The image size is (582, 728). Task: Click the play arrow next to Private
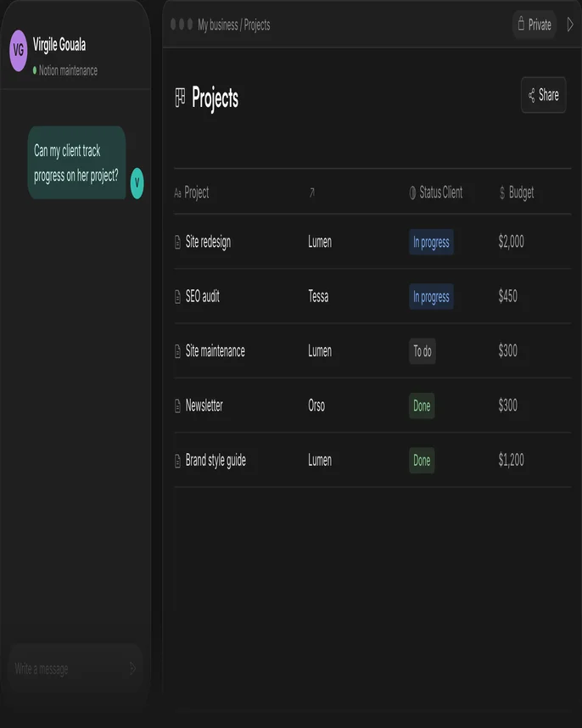570,24
